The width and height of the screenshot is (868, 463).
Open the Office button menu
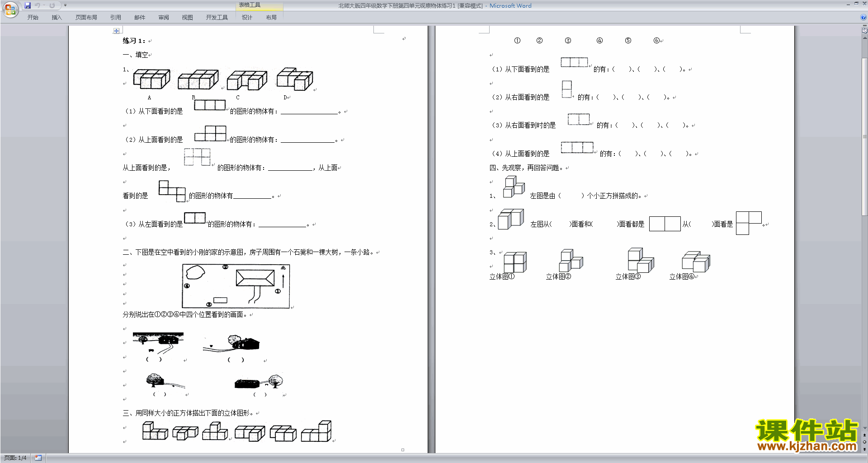10,9
